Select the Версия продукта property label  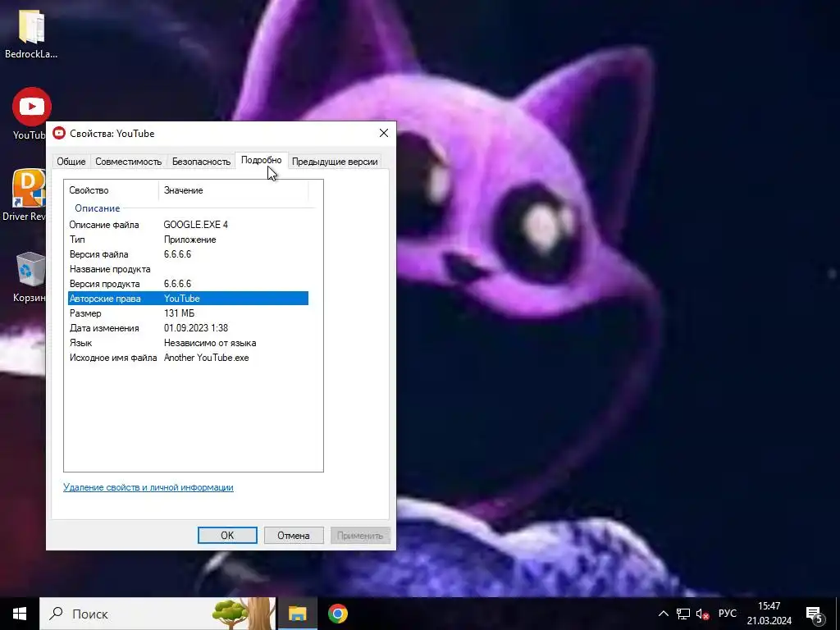(104, 283)
